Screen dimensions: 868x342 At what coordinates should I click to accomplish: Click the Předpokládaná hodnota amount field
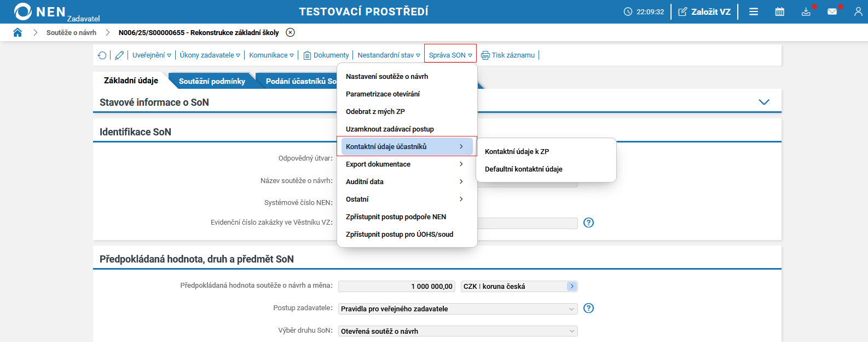[x=397, y=287]
